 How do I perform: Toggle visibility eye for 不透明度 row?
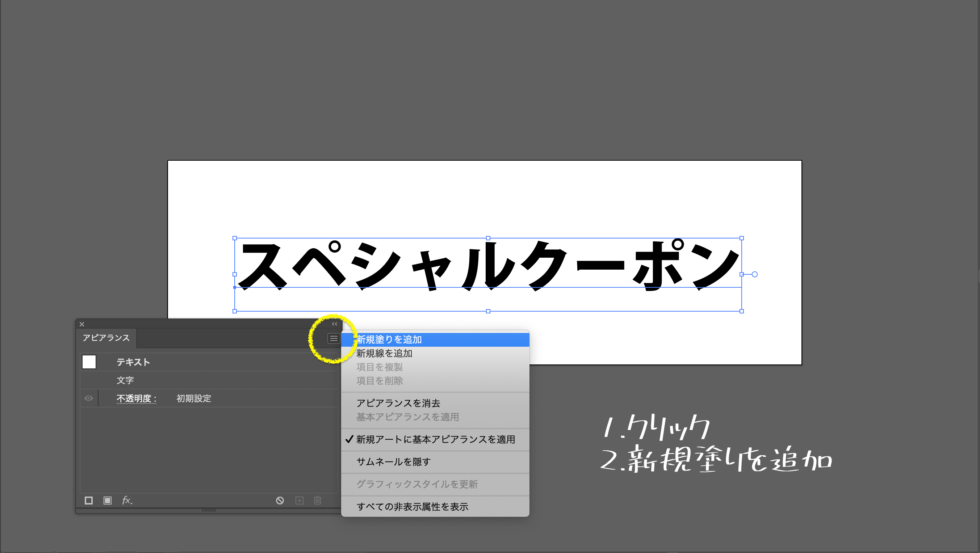coord(89,398)
